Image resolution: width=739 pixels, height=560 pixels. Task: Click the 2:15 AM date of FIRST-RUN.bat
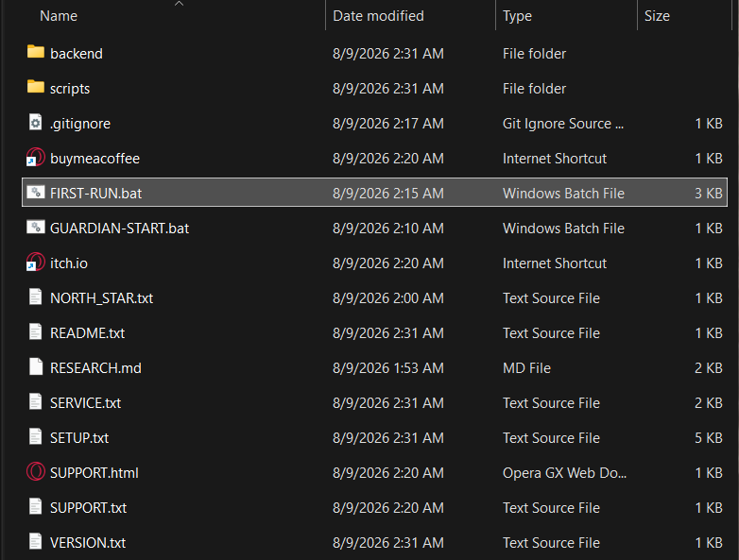387,193
